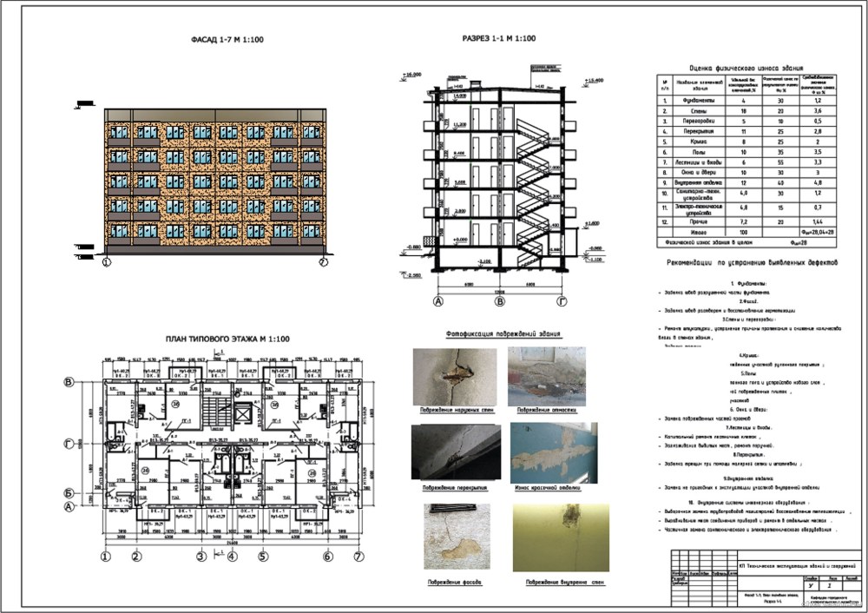Screen dimensions: 868x613
Task: Open the 'Повреждение отмостки' photo
Action: (x=548, y=376)
